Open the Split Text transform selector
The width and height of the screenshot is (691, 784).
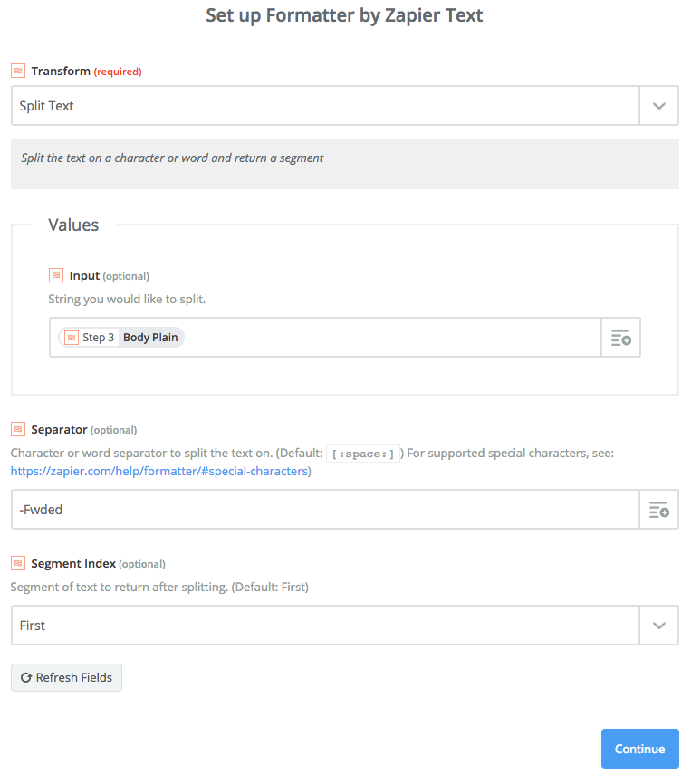click(326, 106)
